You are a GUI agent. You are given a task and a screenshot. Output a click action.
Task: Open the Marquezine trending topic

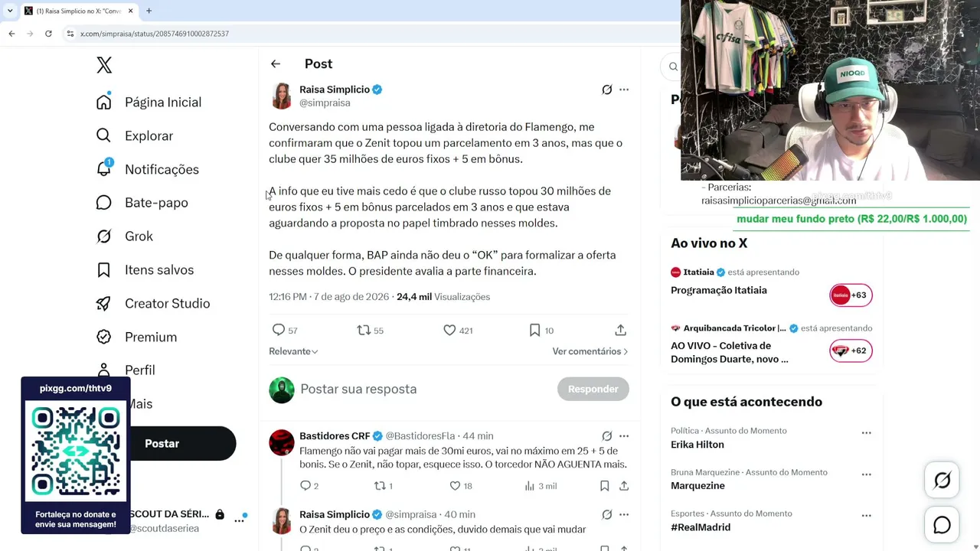click(x=697, y=486)
